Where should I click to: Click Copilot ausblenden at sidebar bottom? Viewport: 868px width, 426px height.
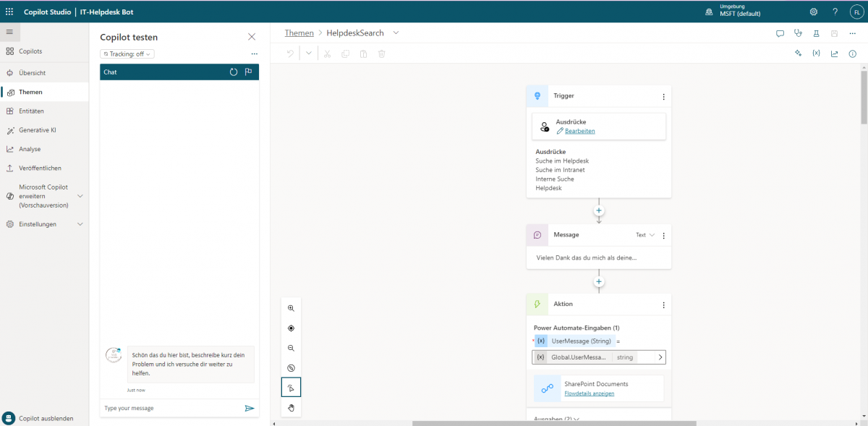tap(44, 418)
